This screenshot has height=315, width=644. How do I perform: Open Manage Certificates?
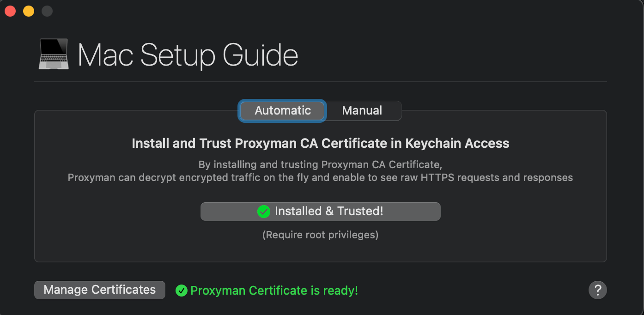coord(100,290)
